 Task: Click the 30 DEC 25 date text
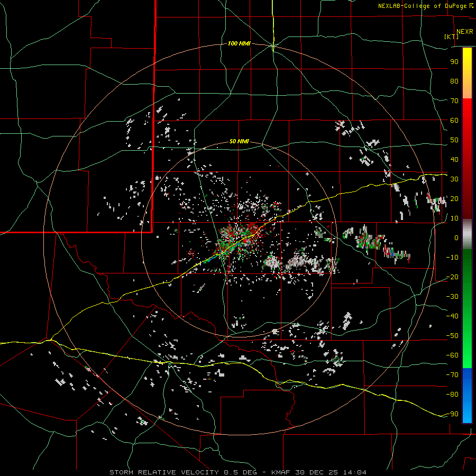point(317,472)
